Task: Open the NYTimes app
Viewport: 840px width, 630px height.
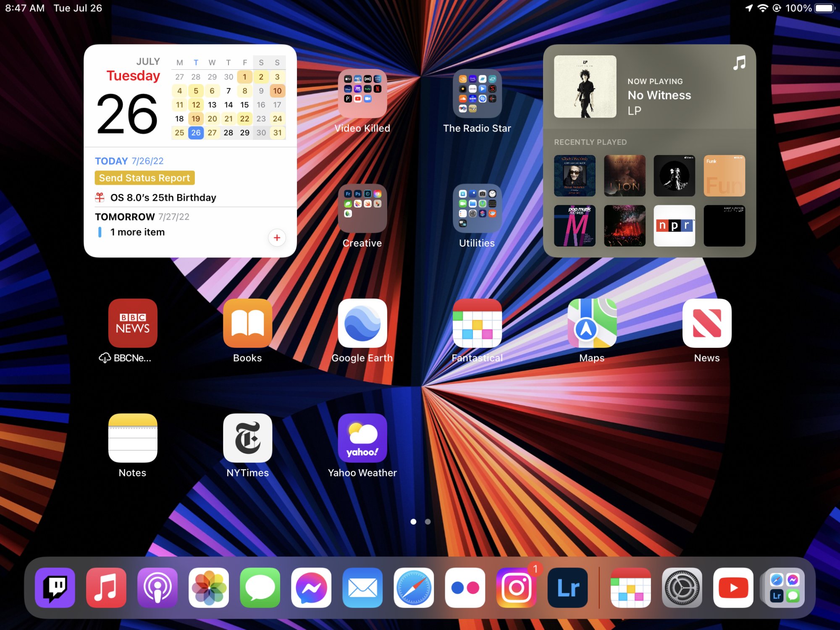Action: tap(247, 438)
